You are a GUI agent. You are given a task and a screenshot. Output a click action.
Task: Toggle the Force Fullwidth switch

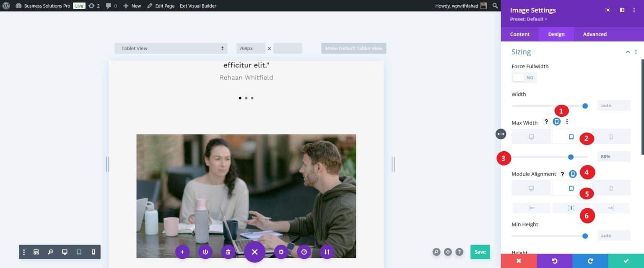(524, 77)
